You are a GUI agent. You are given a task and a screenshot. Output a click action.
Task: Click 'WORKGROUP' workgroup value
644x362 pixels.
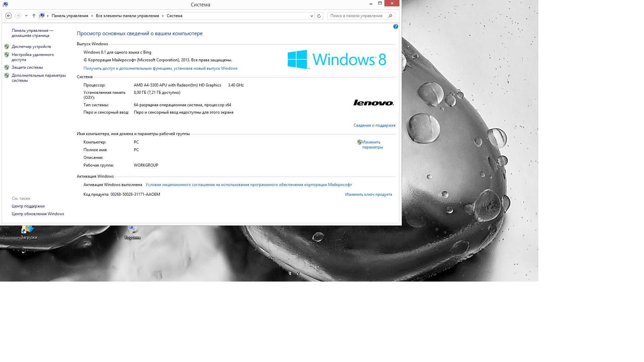(146, 165)
